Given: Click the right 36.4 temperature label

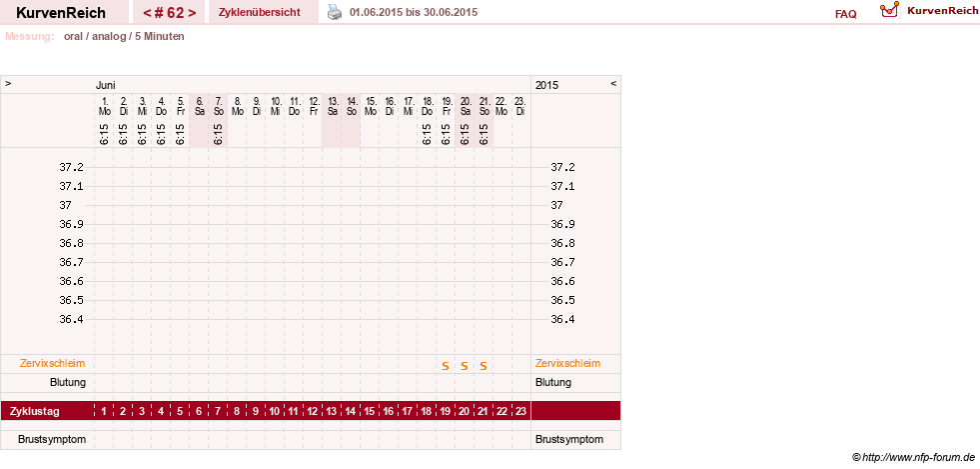Looking at the screenshot, I should pos(562,319).
